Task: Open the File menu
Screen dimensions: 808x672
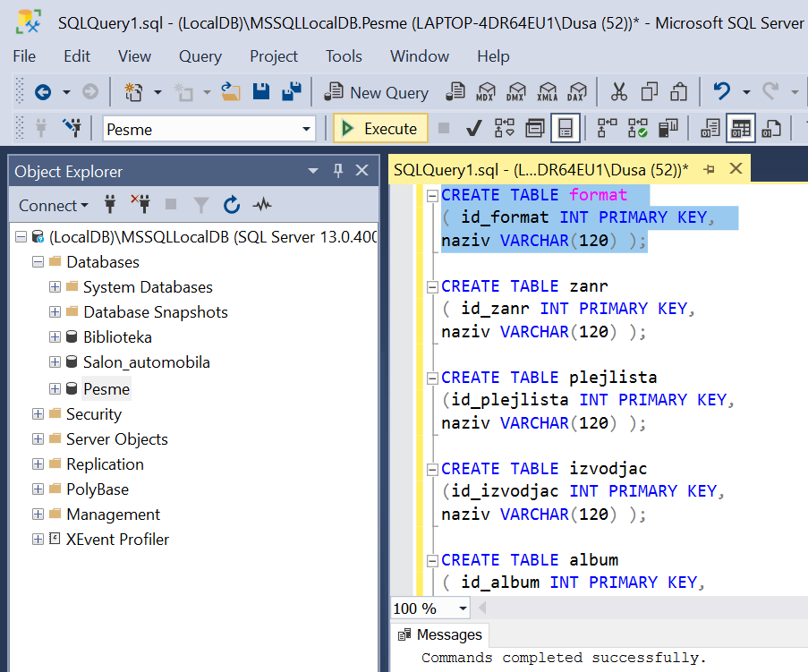Action: coord(24,56)
